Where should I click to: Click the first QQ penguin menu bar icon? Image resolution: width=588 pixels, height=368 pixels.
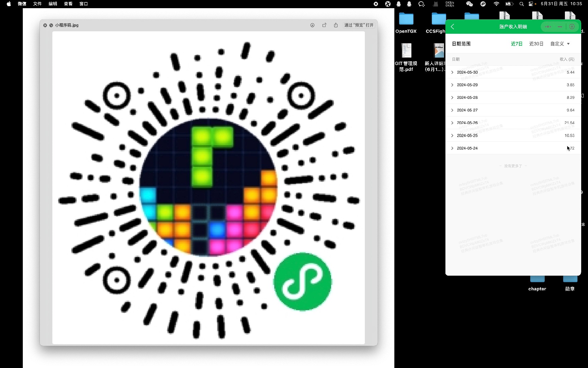(x=399, y=4)
